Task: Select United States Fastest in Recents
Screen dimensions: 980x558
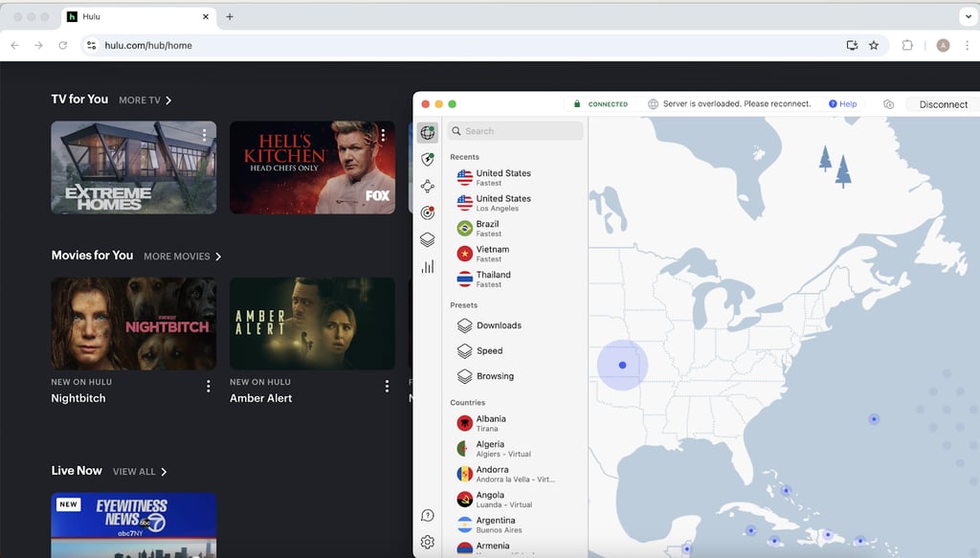Action: click(516, 177)
